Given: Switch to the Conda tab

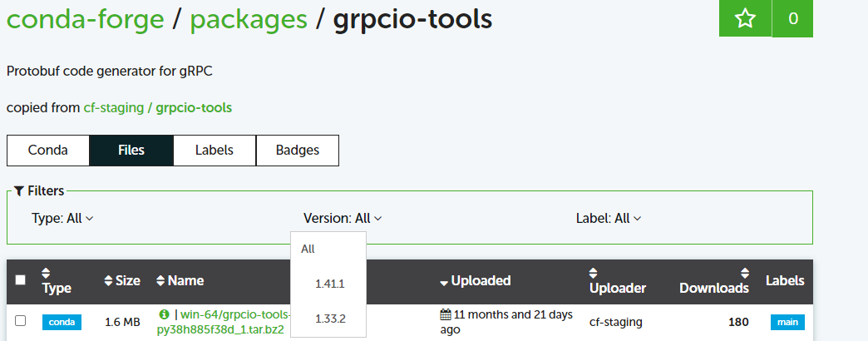Looking at the screenshot, I should pos(48,151).
